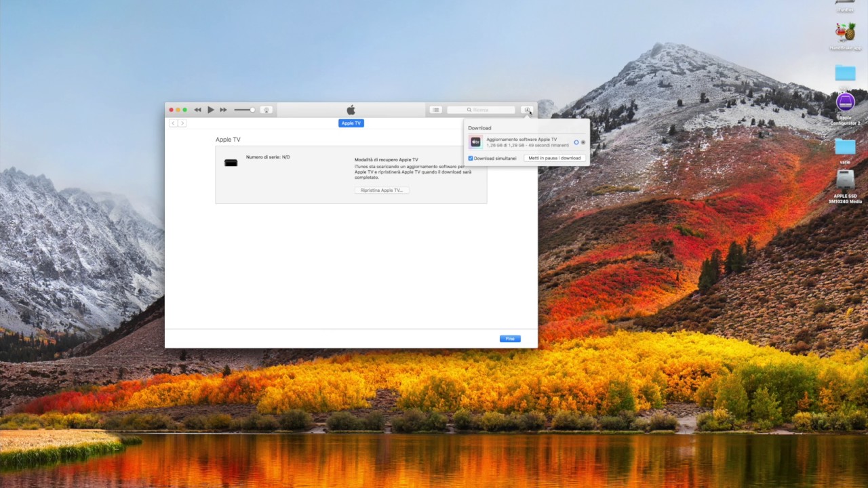Click the Modalità di recupero Apple TV heading
The image size is (868, 488).
point(386,160)
